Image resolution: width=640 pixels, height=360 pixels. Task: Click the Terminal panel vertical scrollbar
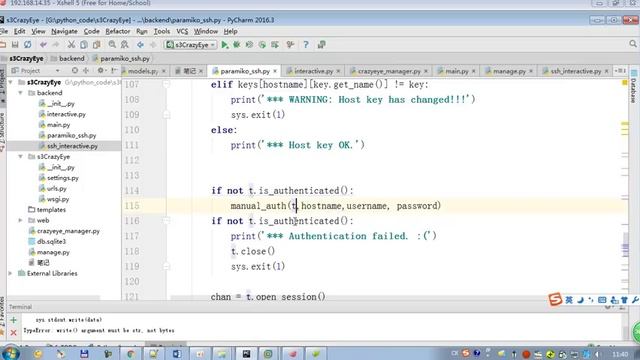coord(625,327)
